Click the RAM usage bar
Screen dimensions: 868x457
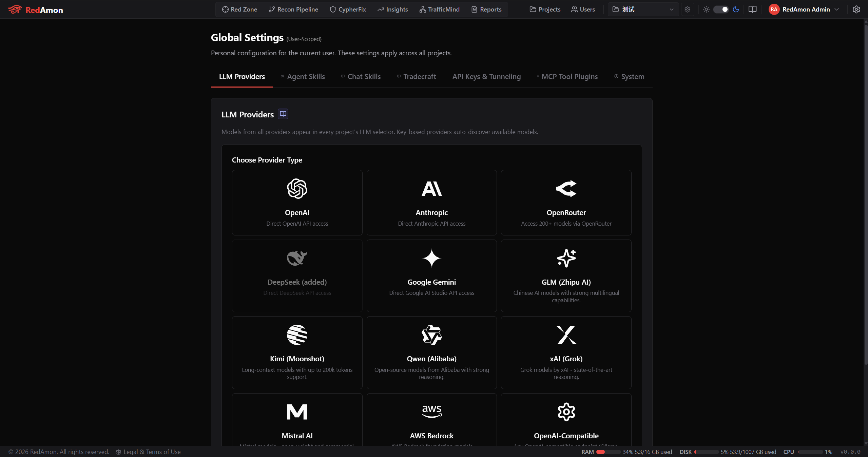[608, 452]
